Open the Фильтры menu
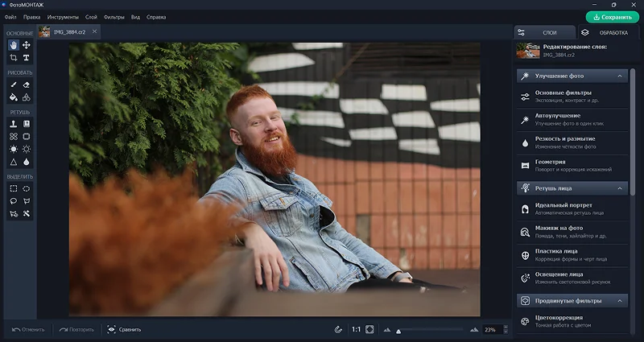This screenshot has height=342, width=644. (x=114, y=16)
